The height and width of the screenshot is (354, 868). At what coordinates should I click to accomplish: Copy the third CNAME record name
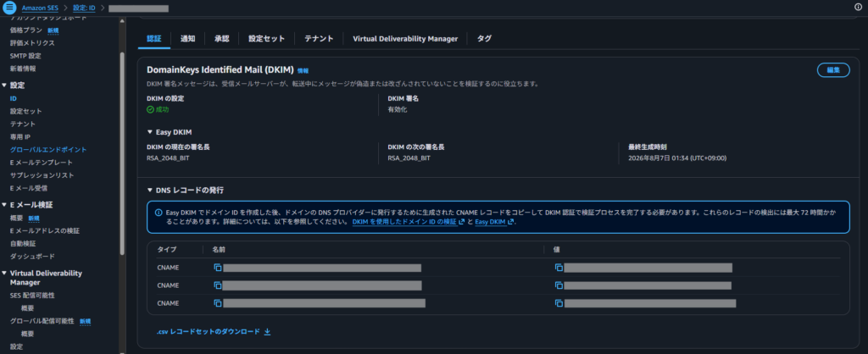[x=218, y=303]
